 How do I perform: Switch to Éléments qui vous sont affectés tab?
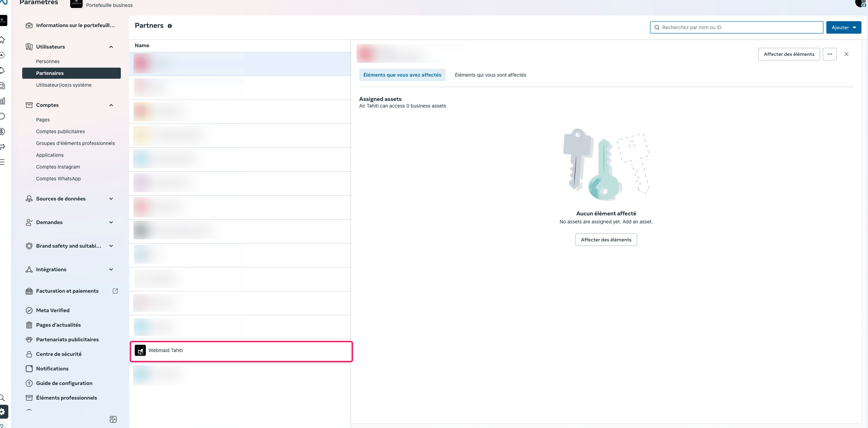pyautogui.click(x=490, y=75)
